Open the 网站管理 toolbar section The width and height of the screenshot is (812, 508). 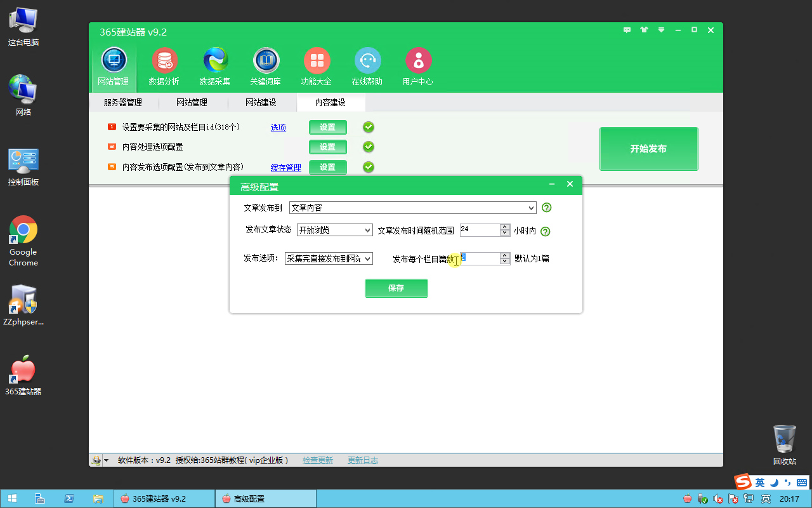(x=114, y=67)
